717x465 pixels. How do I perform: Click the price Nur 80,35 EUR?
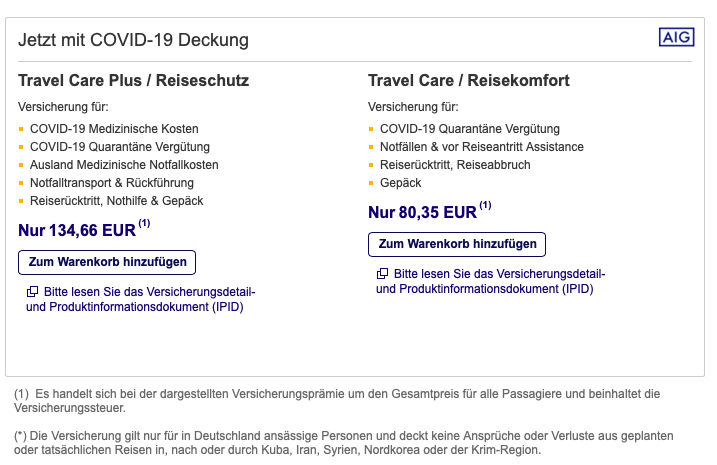(x=422, y=212)
